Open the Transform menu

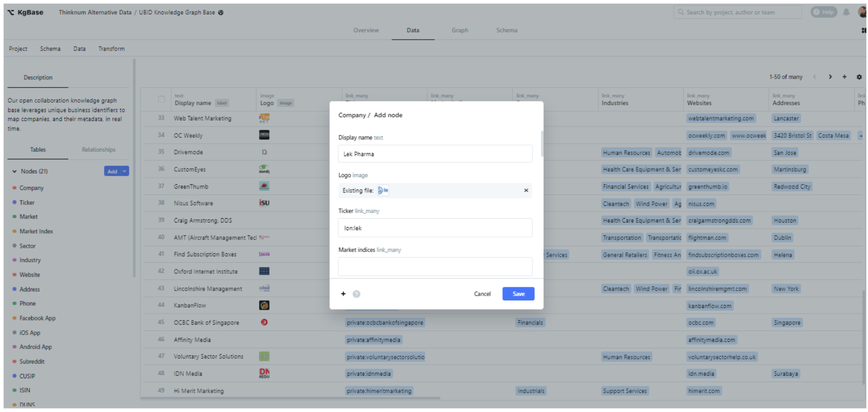[111, 49]
